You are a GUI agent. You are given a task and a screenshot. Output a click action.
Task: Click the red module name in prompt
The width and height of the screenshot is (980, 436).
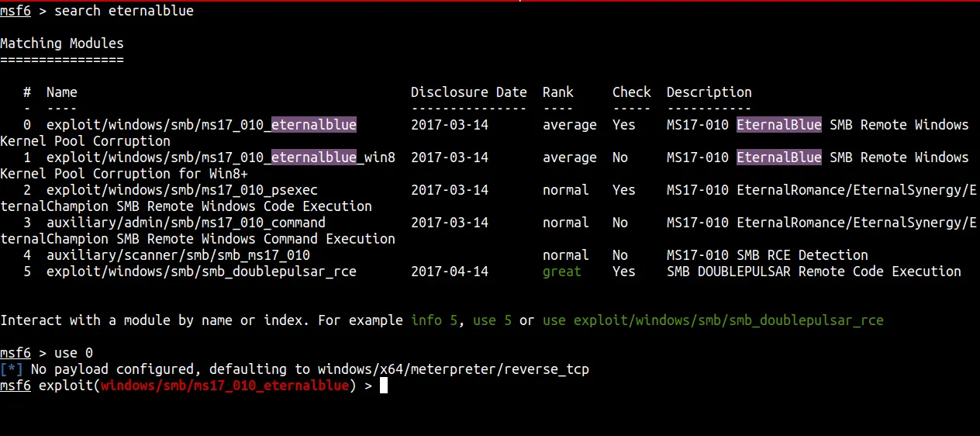(224, 386)
